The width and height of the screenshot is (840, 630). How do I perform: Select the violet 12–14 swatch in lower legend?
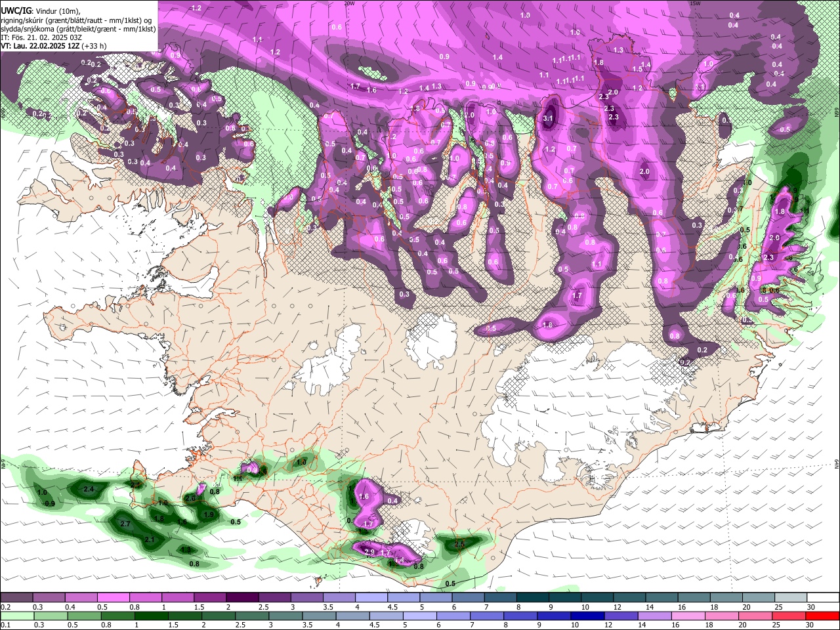(621, 616)
